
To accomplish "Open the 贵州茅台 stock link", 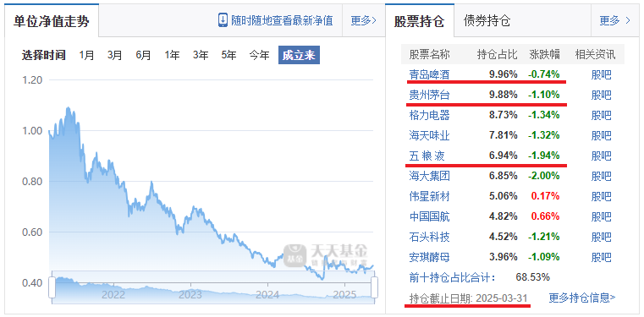I will click(x=429, y=96).
